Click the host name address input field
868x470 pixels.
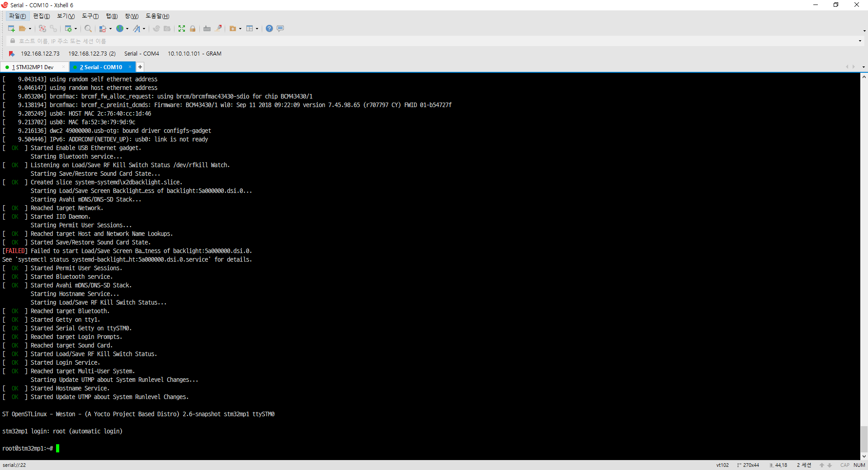(434, 41)
